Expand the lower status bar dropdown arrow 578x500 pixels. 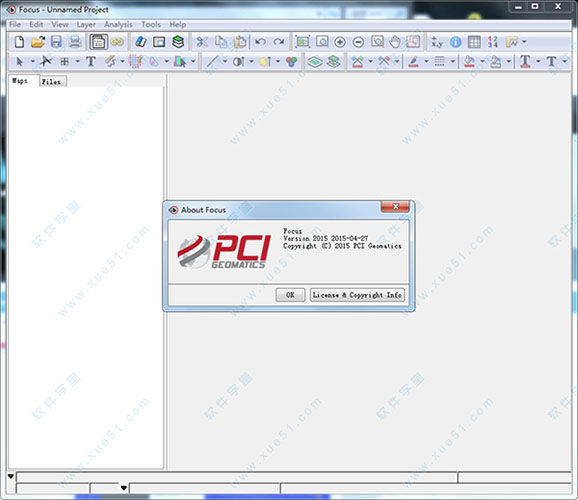(x=124, y=488)
